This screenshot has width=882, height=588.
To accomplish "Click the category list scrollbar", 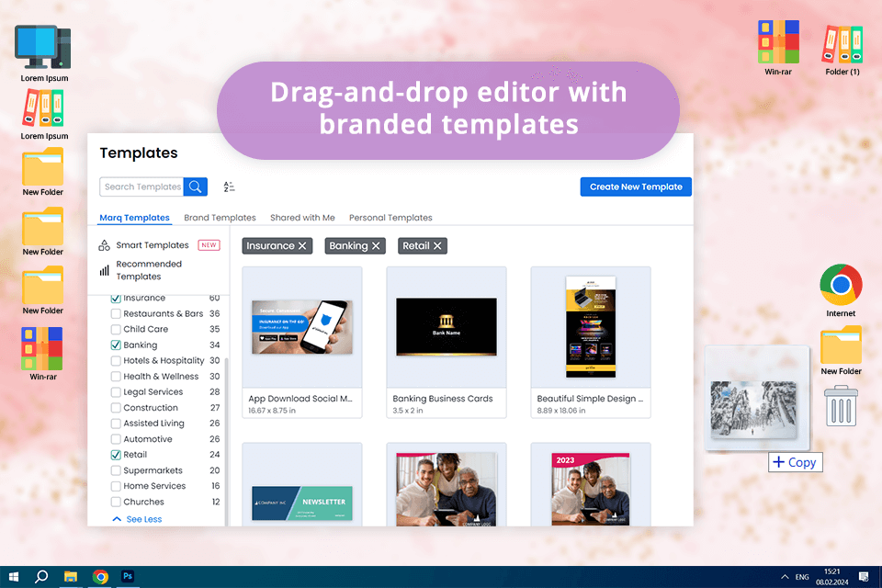I will coord(226,442).
